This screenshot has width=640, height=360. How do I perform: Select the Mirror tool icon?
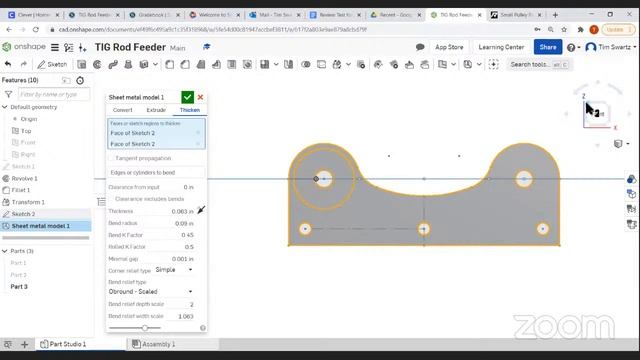pyautogui.click(x=288, y=64)
